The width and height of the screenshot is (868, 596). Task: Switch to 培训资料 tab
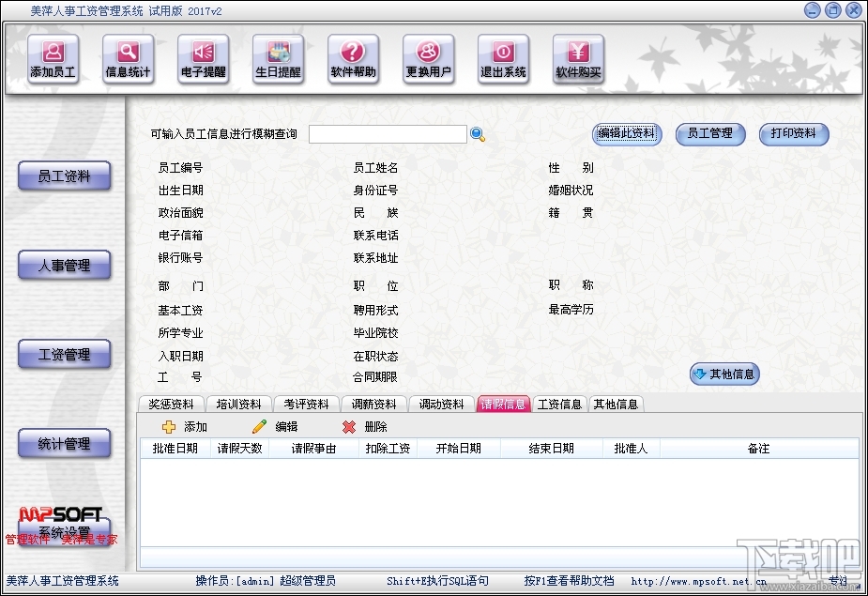tap(238, 405)
